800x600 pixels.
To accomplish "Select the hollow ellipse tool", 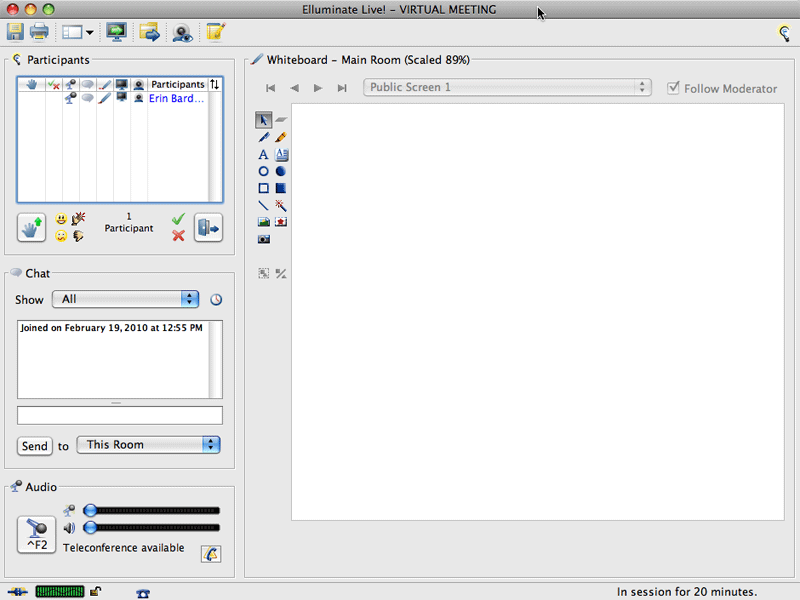I will (263, 171).
